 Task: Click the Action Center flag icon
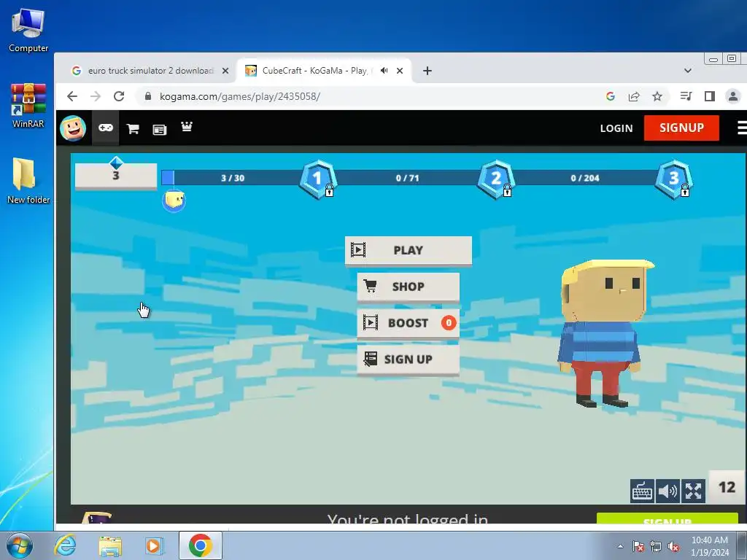(638, 546)
